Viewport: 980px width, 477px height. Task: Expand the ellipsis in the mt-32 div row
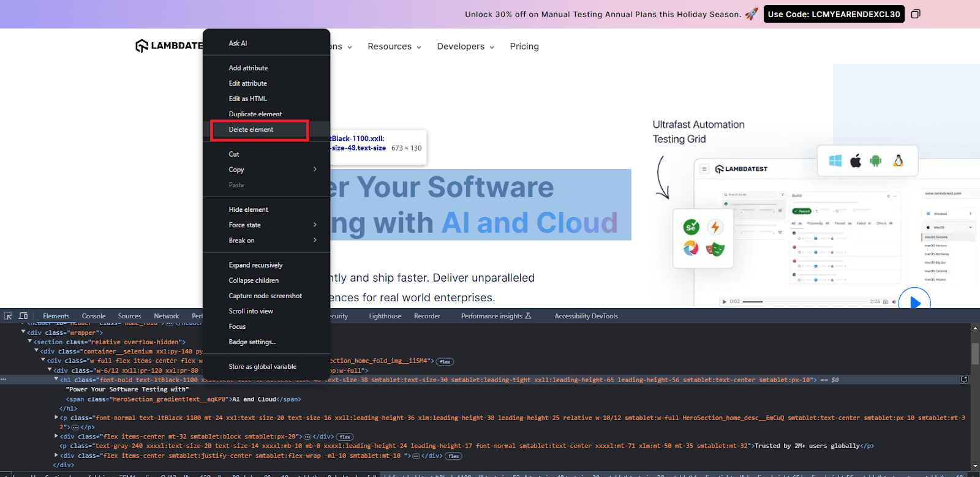(x=308, y=437)
